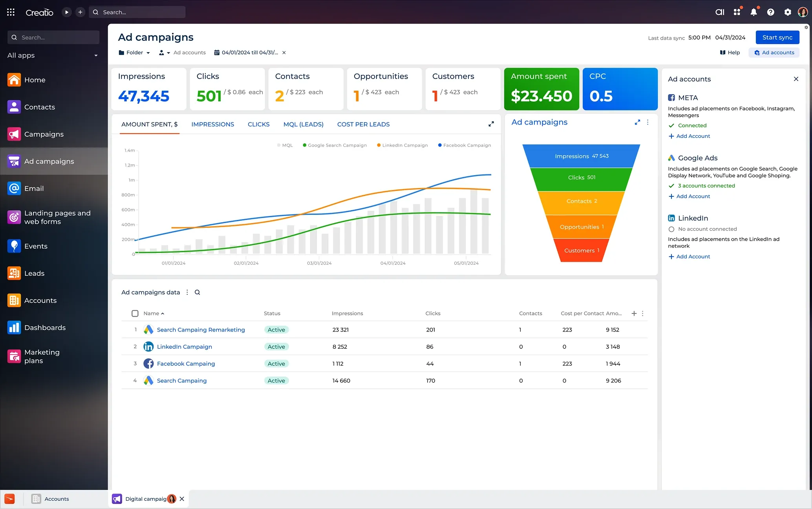The width and height of the screenshot is (812, 509).
Task: Select the LinkedIn no account connected radio
Action: 671,229
